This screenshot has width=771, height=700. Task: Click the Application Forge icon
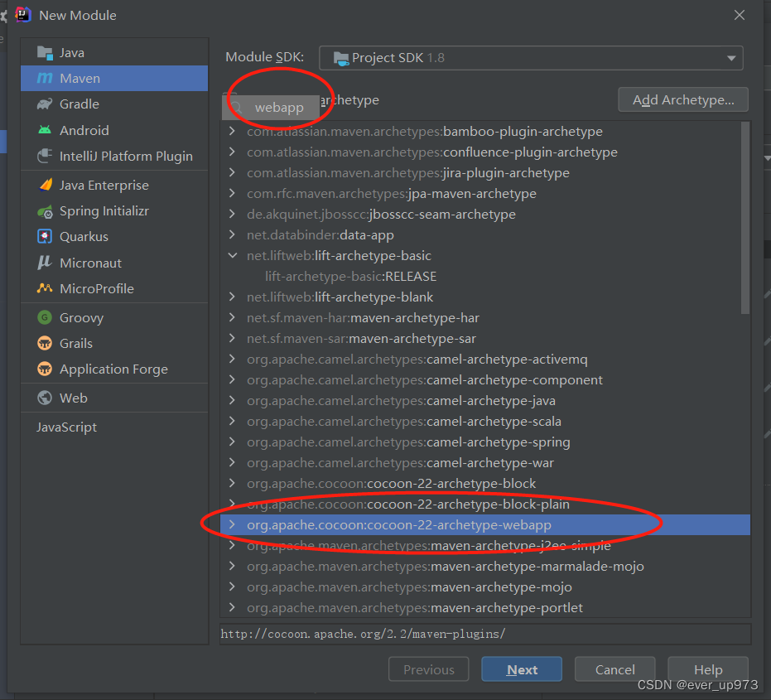(x=45, y=369)
